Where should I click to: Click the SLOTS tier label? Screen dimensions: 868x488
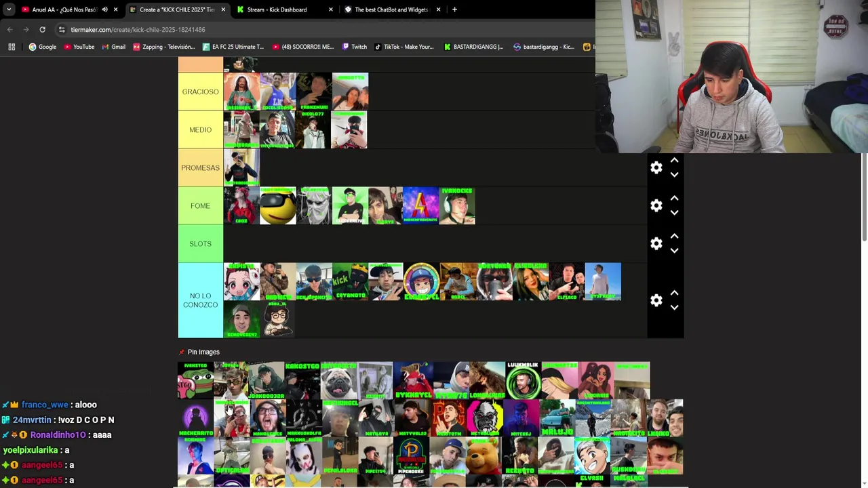pos(200,243)
